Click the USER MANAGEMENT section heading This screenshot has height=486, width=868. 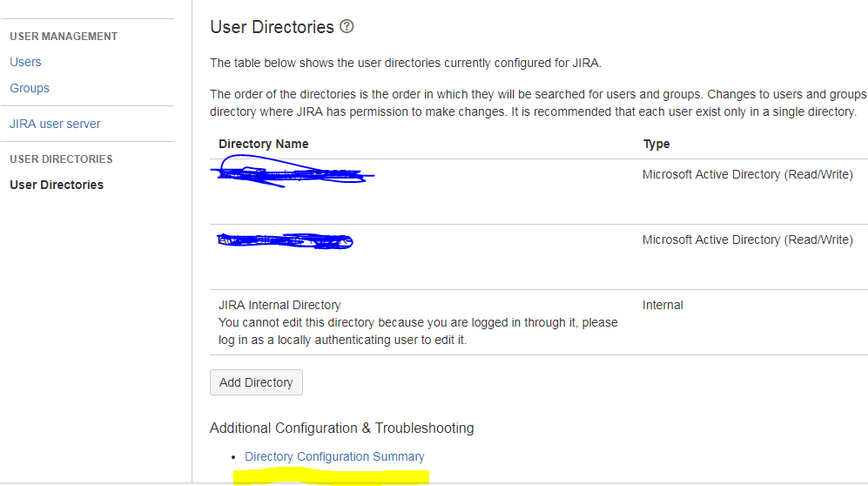[x=64, y=37]
